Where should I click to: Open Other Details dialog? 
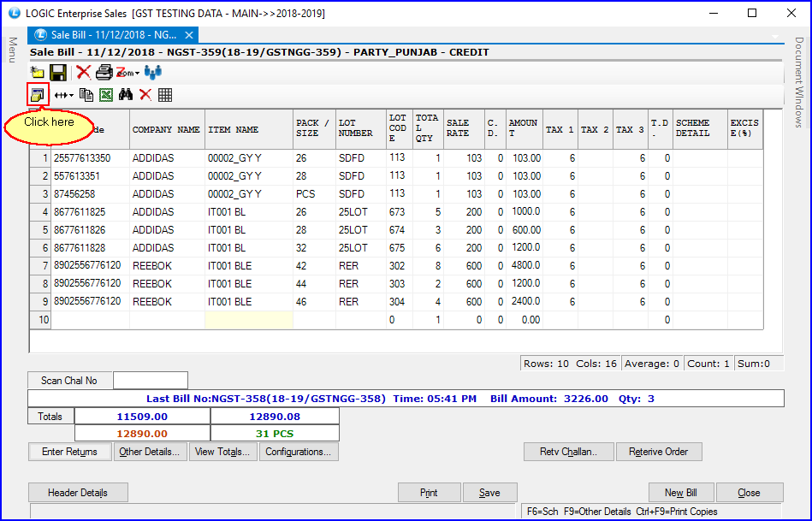point(150,452)
